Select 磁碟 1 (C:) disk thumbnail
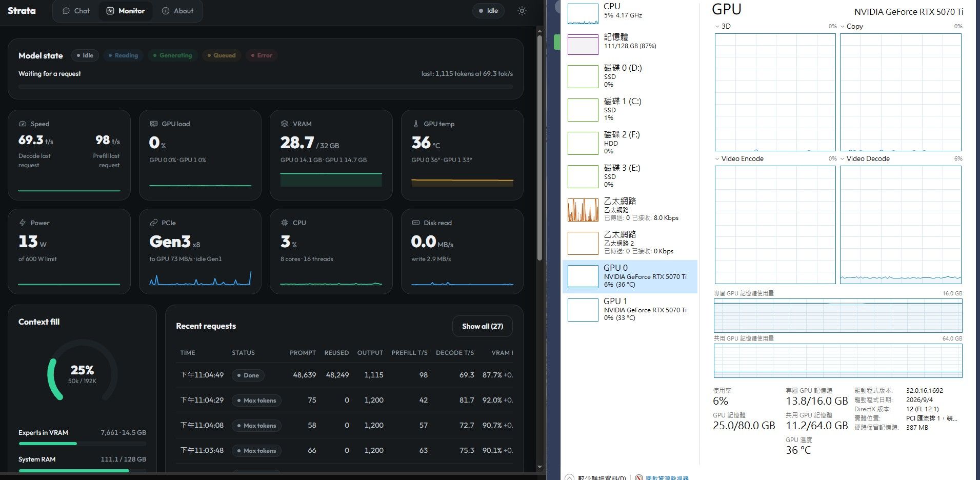980x480 pixels. (583, 110)
